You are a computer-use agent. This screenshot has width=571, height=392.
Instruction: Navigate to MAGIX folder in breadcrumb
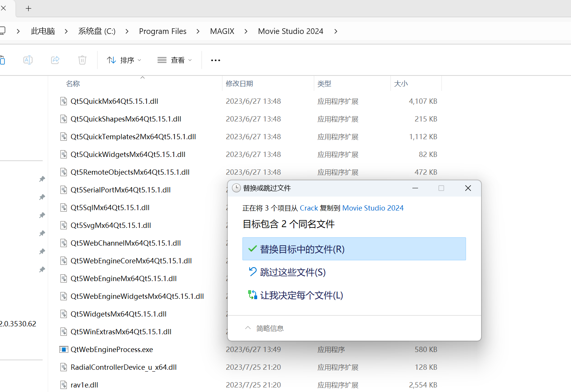click(x=222, y=31)
